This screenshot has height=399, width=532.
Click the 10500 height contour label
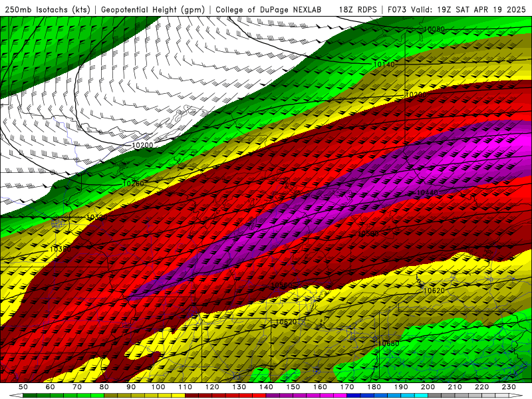point(368,233)
